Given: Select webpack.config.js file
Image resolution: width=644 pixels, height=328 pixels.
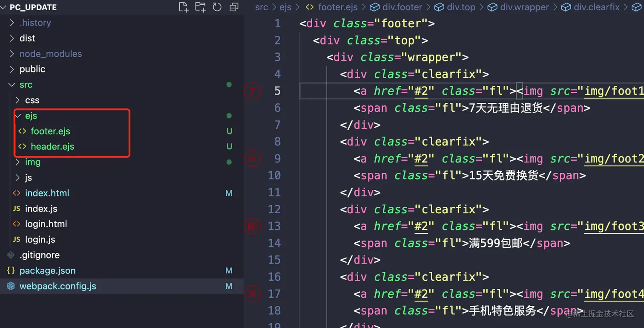Looking at the screenshot, I should 58,286.
